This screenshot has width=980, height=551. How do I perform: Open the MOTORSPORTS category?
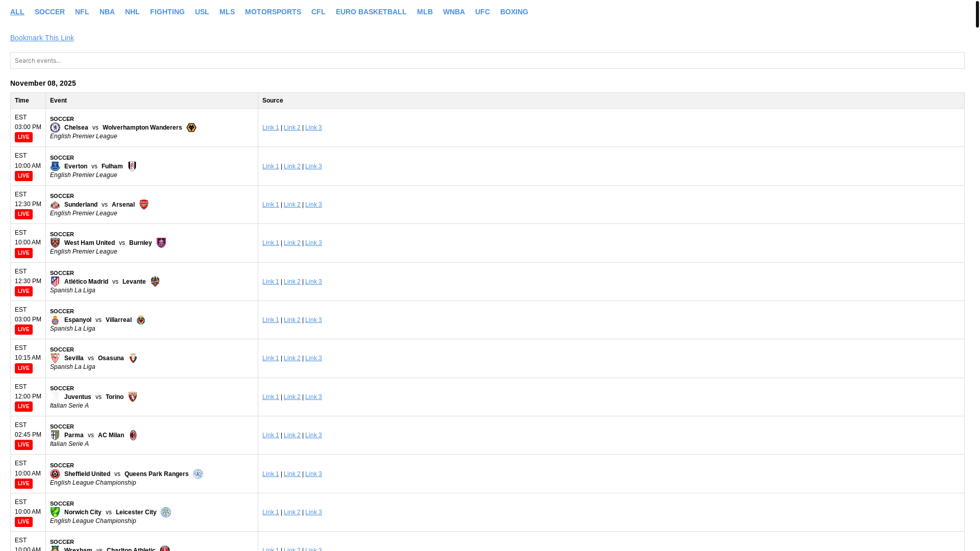pyautogui.click(x=273, y=12)
